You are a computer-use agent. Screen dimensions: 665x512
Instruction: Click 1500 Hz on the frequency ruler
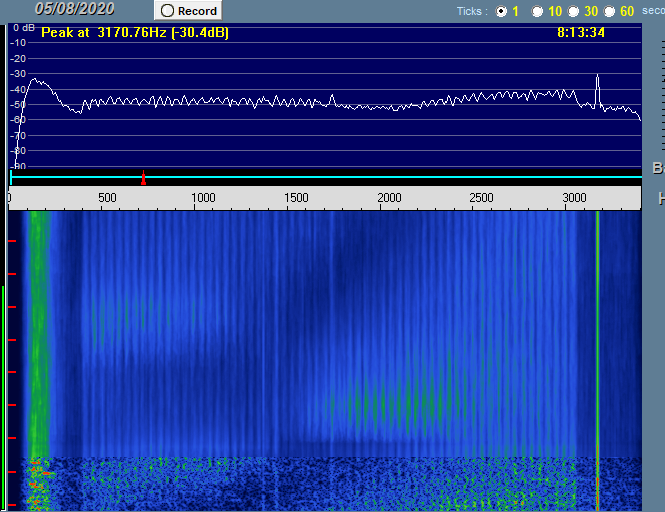296,198
